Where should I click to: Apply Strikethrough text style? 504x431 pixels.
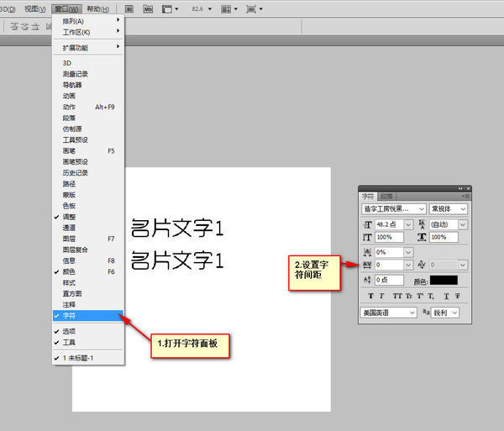coord(459,296)
